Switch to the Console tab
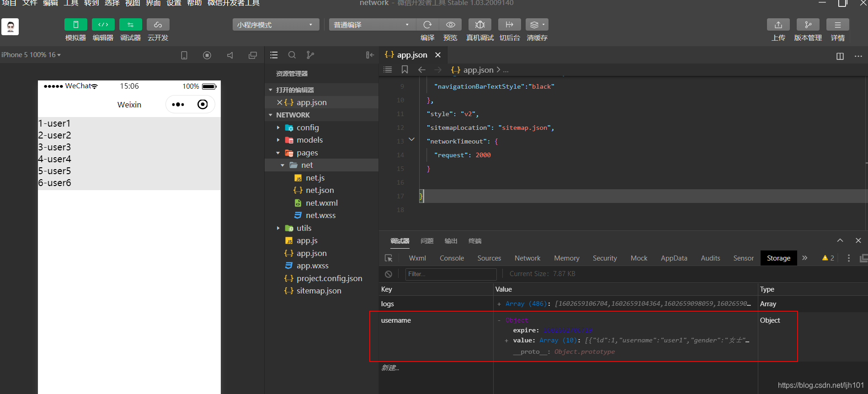This screenshot has width=868, height=394. 452,258
